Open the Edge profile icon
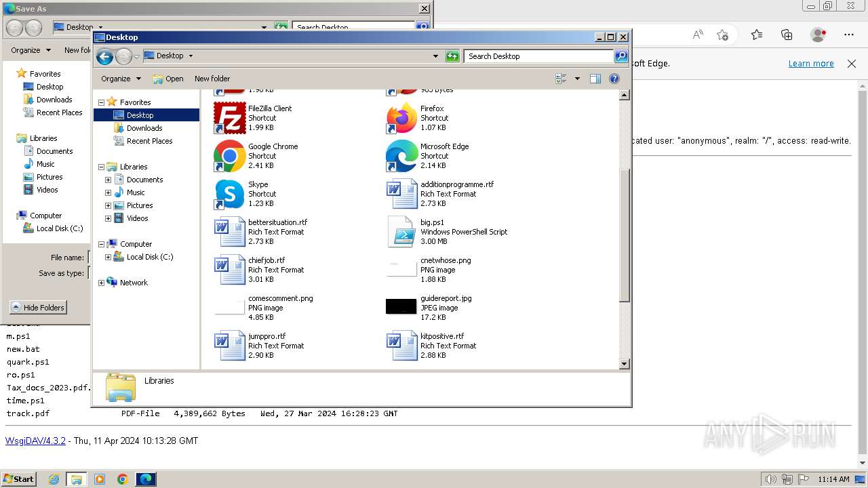Image resolution: width=868 pixels, height=488 pixels. tap(818, 35)
